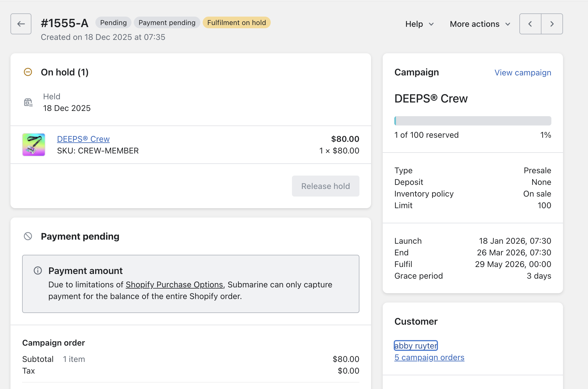
Task: Click the campaign reserved progress bar
Action: tap(473, 121)
